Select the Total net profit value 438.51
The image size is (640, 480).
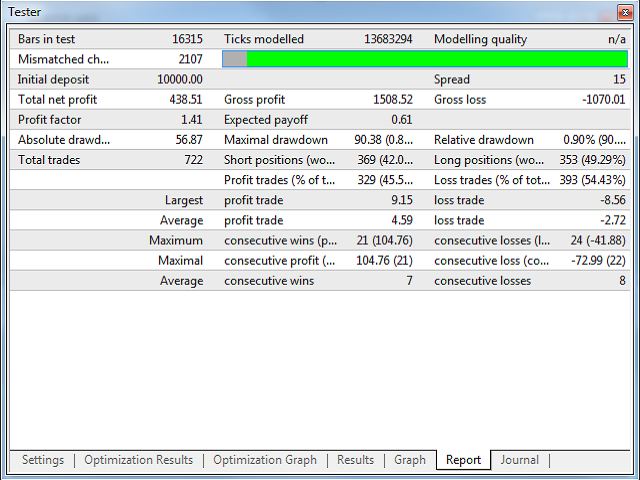coord(181,100)
